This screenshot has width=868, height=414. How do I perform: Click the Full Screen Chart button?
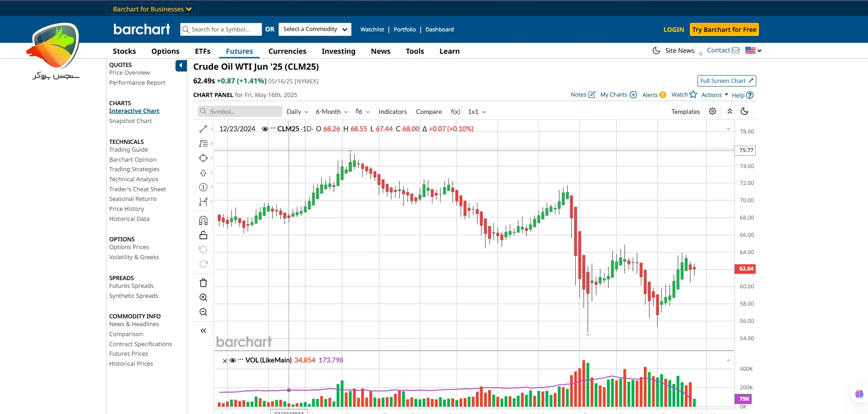[x=727, y=81]
